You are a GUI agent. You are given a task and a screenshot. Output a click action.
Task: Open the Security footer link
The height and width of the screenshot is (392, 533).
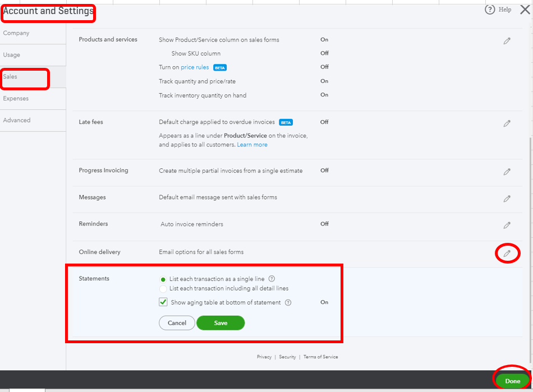click(x=287, y=357)
